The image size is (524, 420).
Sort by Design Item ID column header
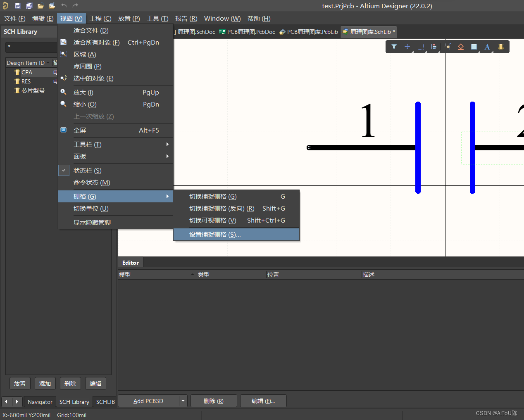[28, 63]
